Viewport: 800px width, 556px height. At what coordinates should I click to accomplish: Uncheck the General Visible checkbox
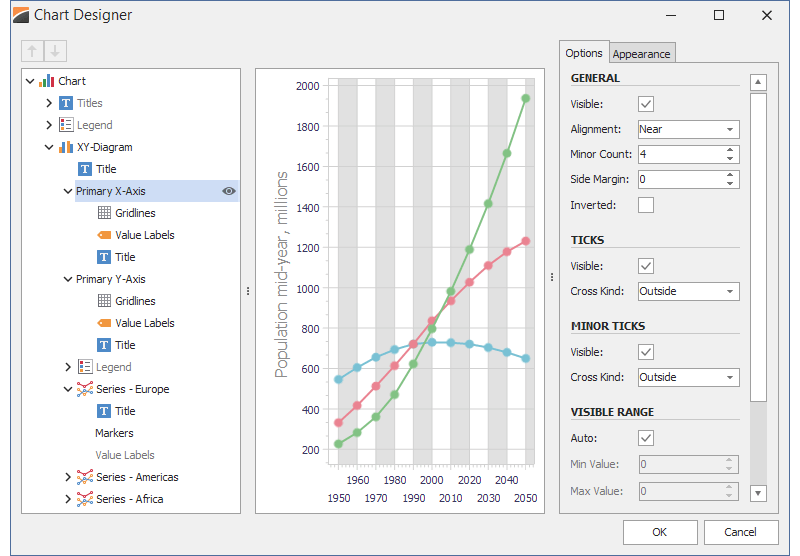(646, 104)
